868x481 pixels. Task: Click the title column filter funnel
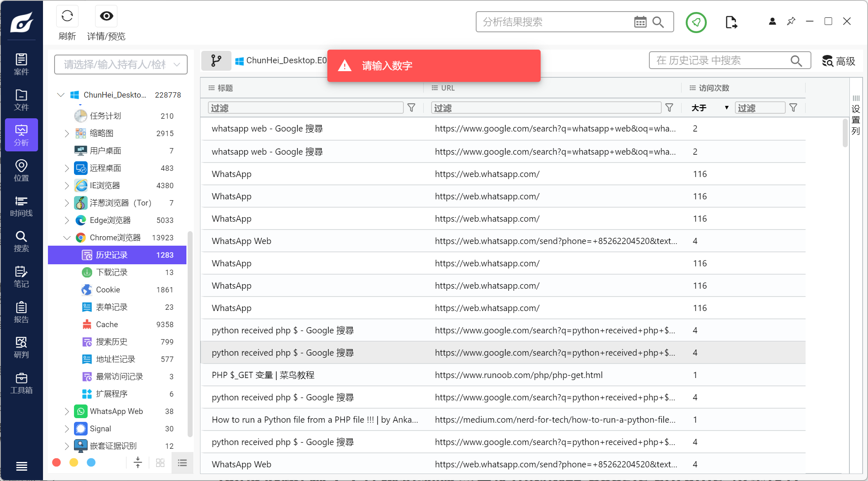(411, 108)
